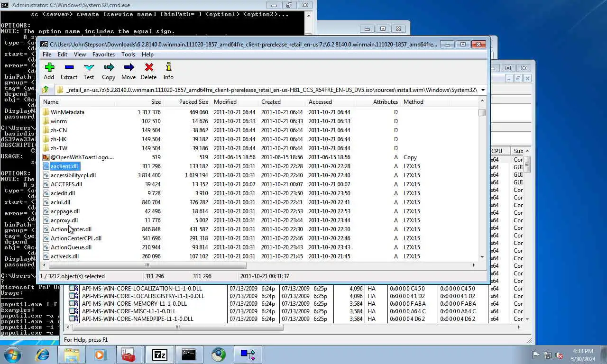Select the acppage.dll file

[65, 211]
